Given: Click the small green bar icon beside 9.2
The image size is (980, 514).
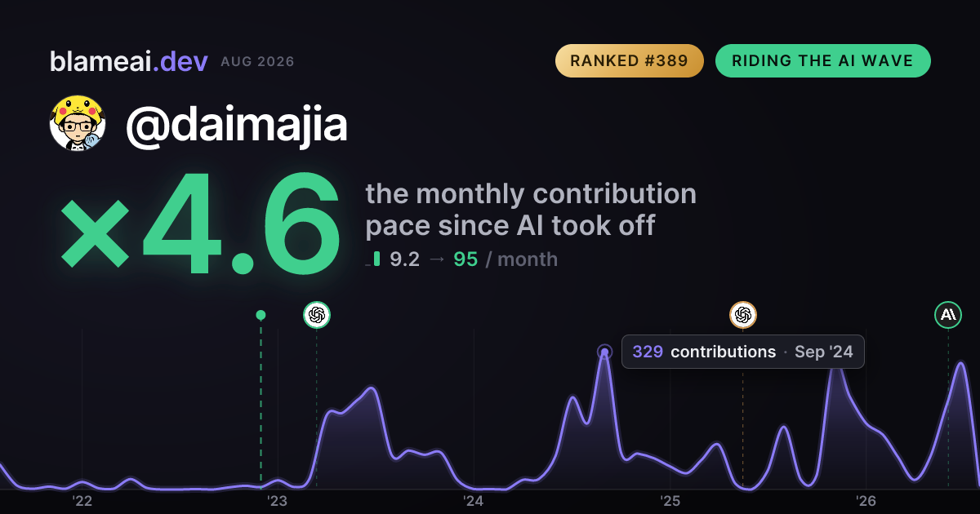Looking at the screenshot, I should (x=376, y=259).
